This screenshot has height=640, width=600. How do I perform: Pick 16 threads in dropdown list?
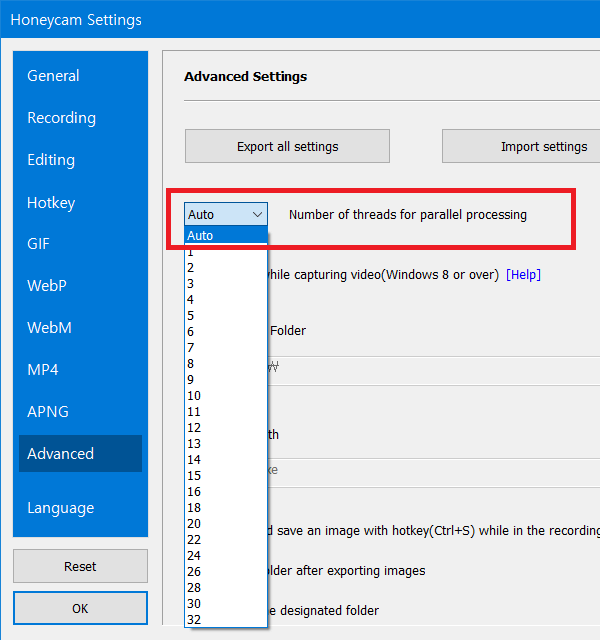coord(226,492)
